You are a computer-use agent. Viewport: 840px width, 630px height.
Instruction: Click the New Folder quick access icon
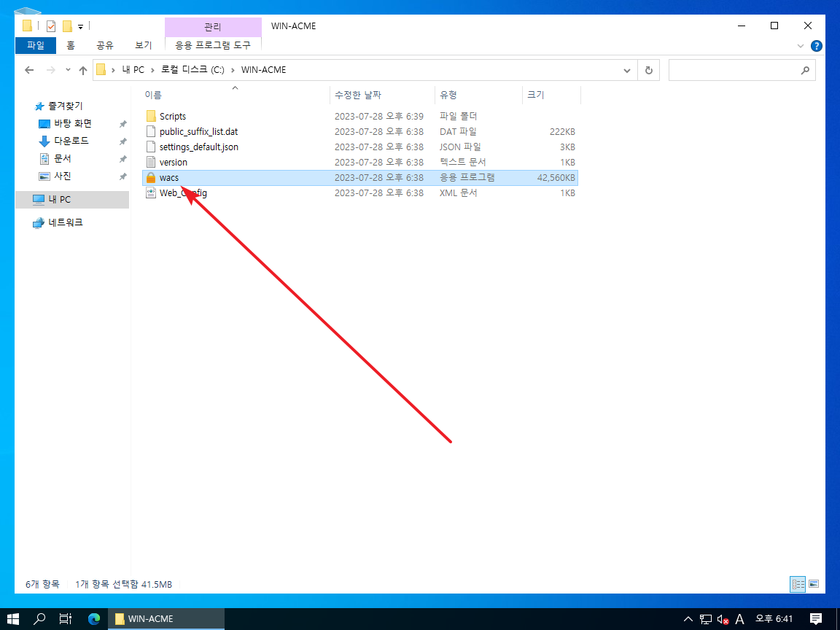(68, 26)
